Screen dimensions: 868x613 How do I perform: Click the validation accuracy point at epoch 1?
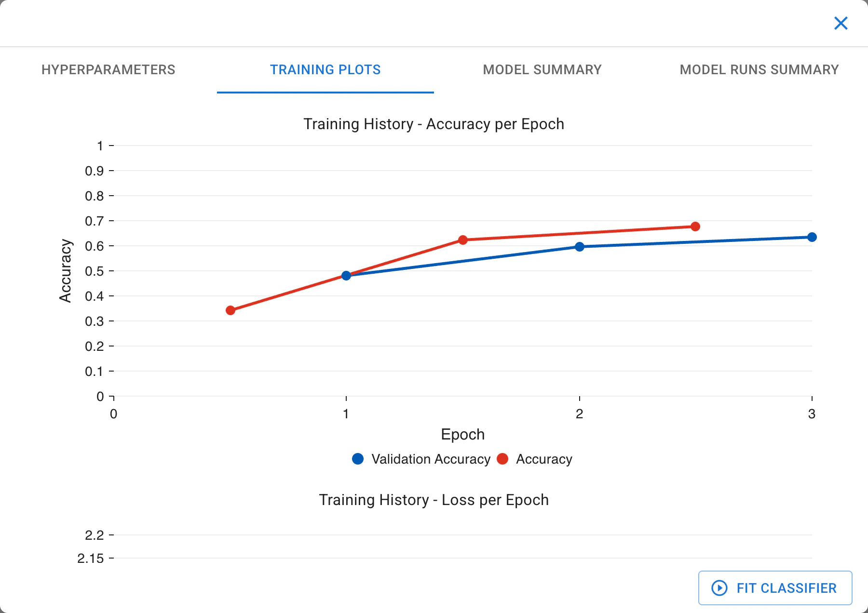(346, 276)
